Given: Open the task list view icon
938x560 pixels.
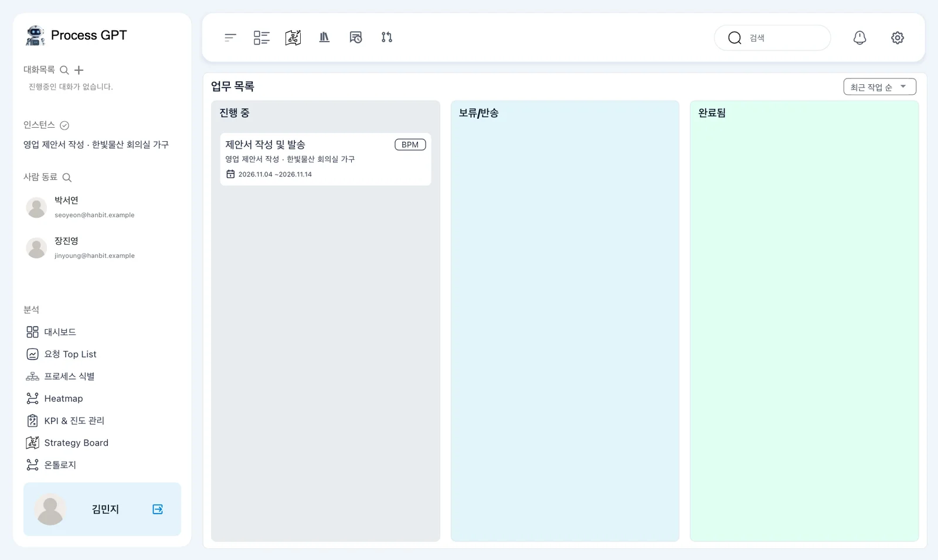Looking at the screenshot, I should pos(261,37).
